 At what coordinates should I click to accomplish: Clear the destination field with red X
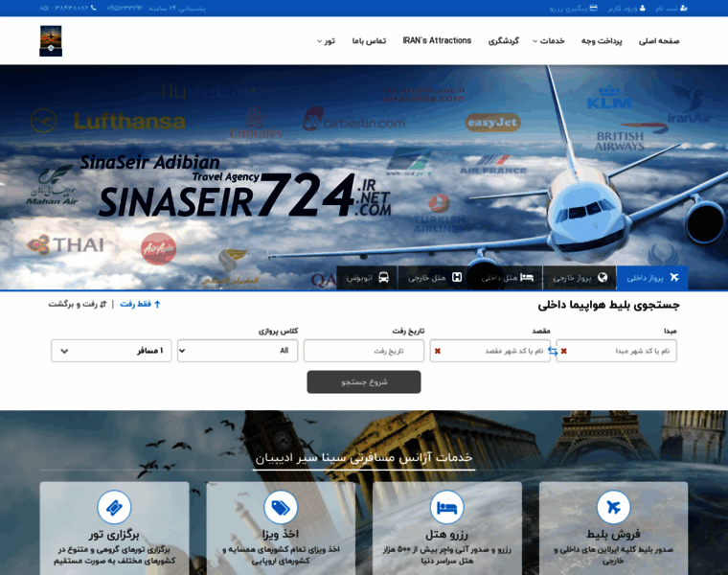[438, 351]
